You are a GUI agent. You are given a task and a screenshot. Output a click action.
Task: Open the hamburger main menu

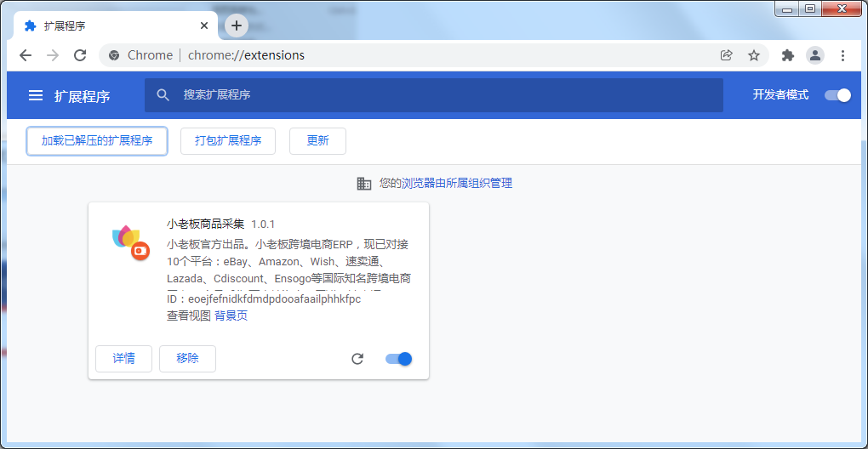pos(36,95)
